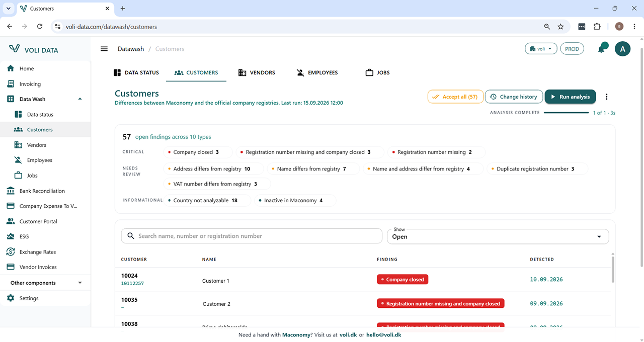
Task: Click the browser zoom magnifier icon
Action: (547, 27)
